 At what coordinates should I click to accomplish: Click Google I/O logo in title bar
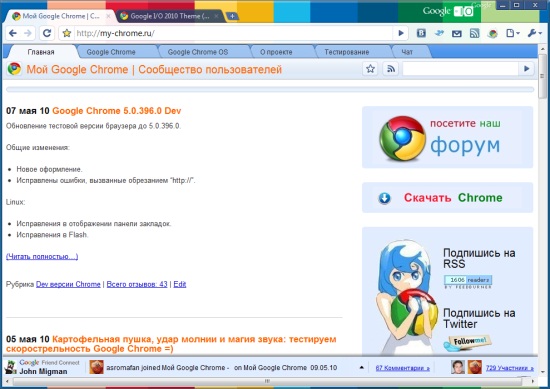click(x=448, y=11)
